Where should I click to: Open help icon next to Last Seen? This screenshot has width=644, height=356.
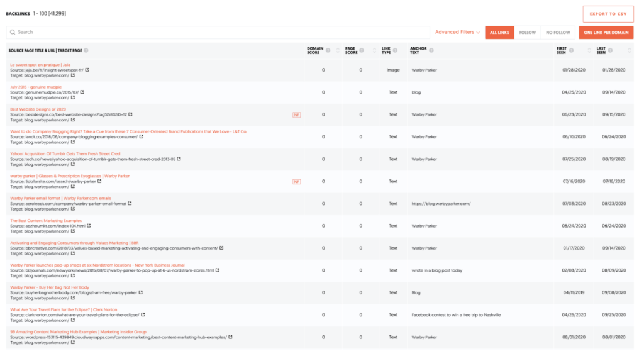[610, 50]
